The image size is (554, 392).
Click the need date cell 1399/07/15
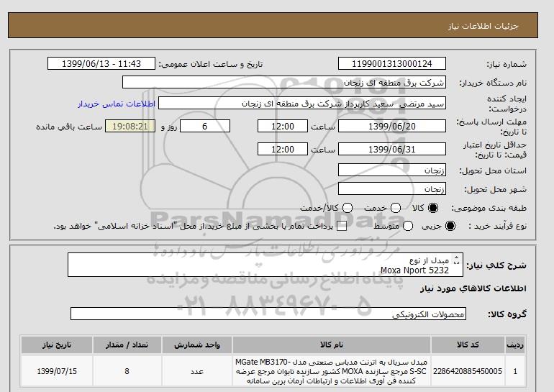point(57,371)
